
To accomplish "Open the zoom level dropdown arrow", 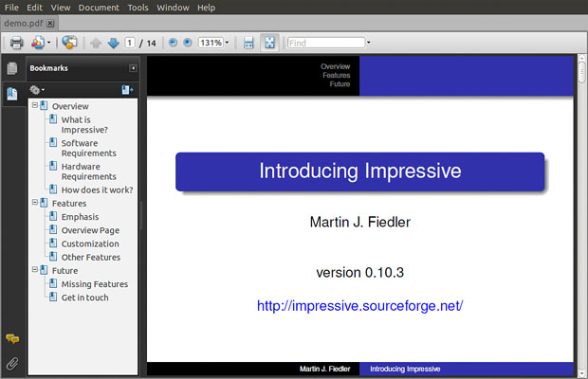I will pos(227,43).
